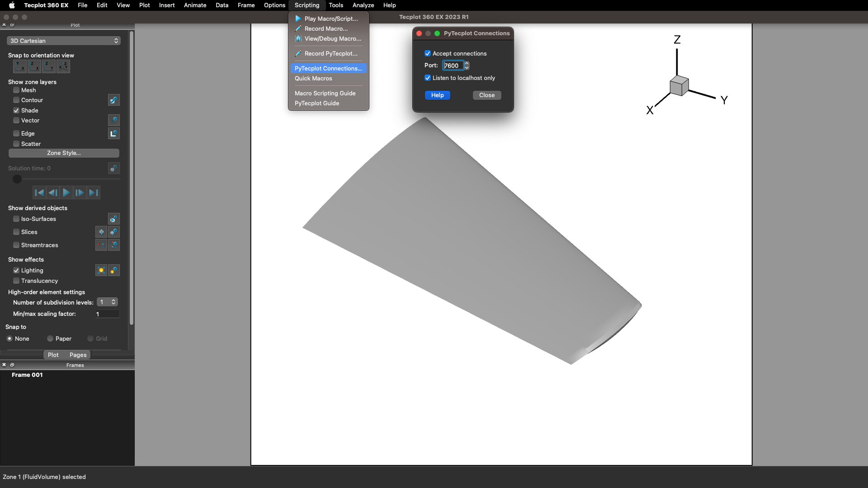Close the Plot sidebar panel

click(x=4, y=25)
